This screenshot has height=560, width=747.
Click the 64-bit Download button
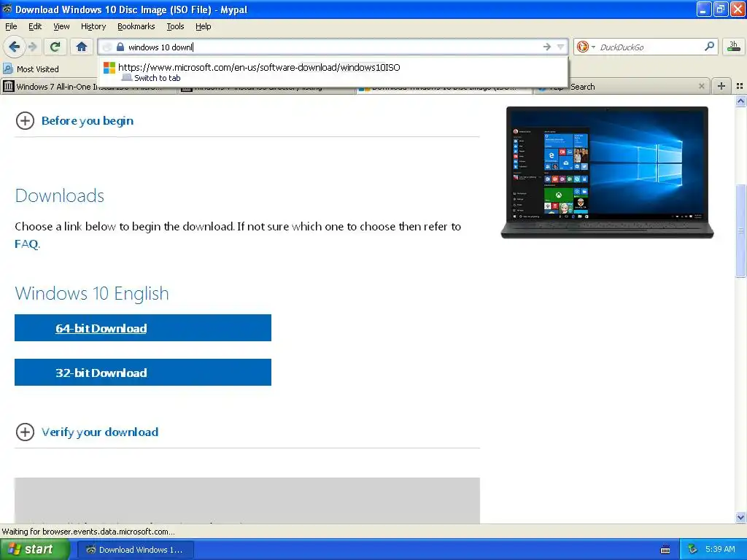pyautogui.click(x=143, y=327)
